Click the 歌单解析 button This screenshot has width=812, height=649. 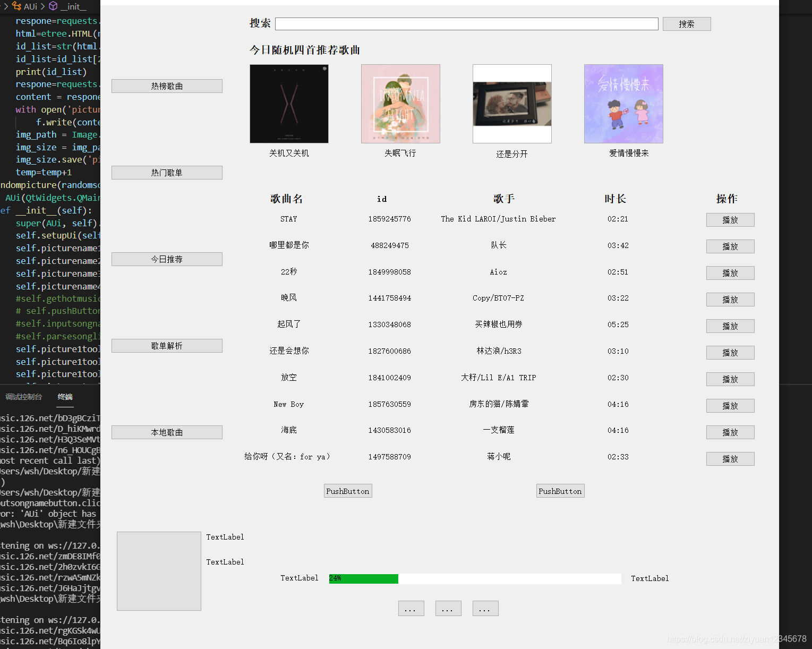click(x=166, y=345)
